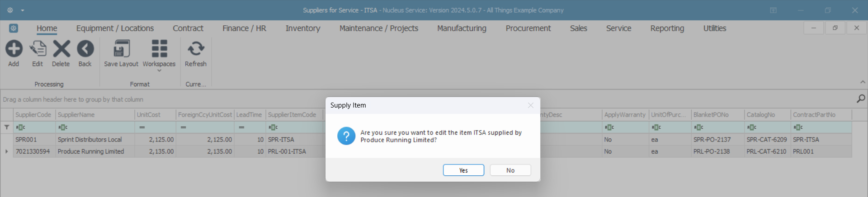Screen dimensions: 868x197
Task: Sort by the UnitCost column header
Action: [155, 115]
